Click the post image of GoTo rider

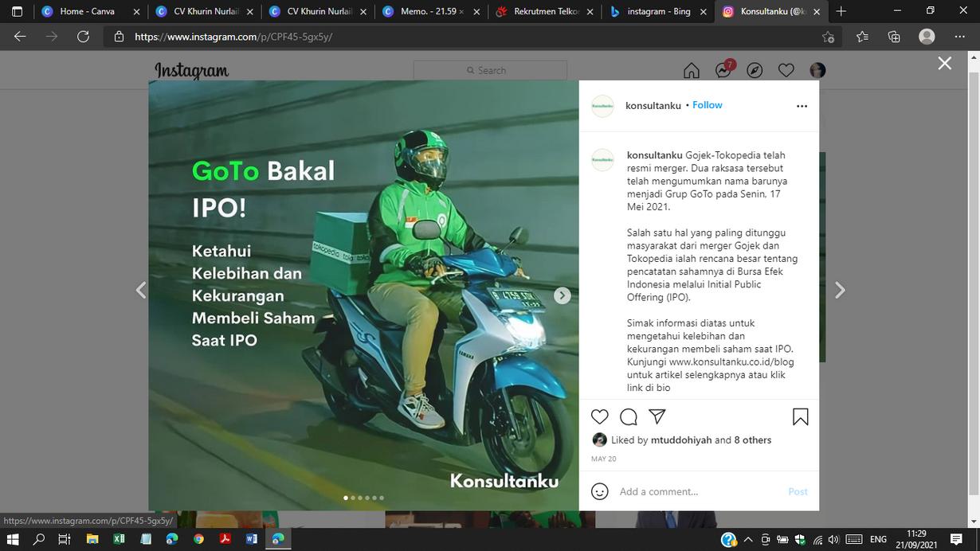click(x=363, y=295)
